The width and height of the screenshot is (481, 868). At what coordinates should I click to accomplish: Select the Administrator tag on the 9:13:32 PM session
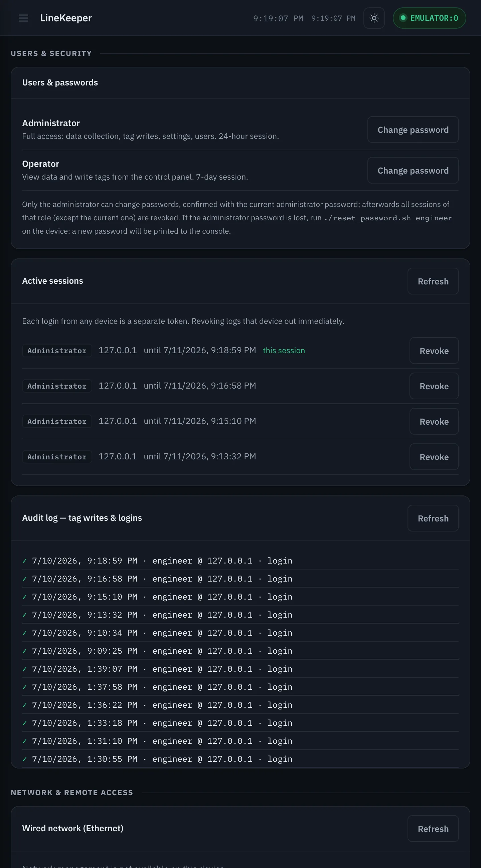pos(57,457)
